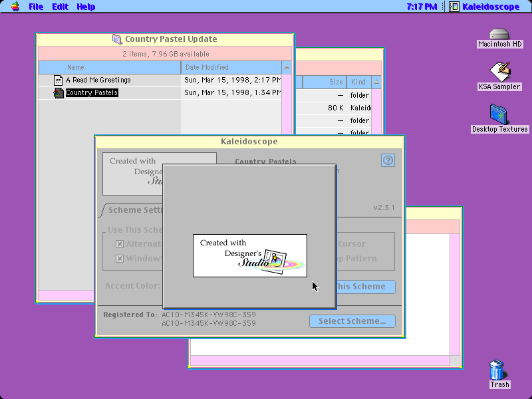Click the date 'Sun, Mar 15, 1998, 1:34 PM'
532x399 pixels.
coord(233,92)
